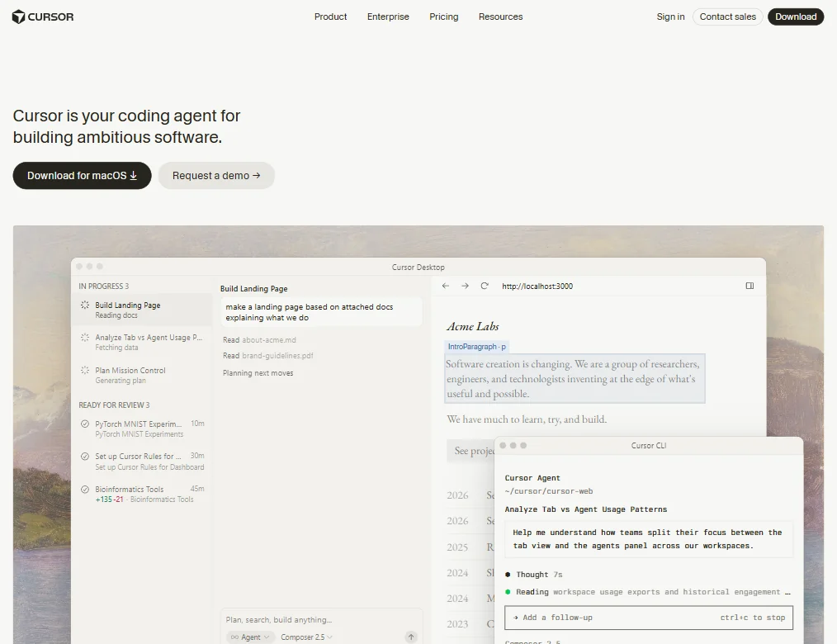This screenshot has width=837, height=644.
Task: Select the Build Landing Page task
Action: click(141, 310)
